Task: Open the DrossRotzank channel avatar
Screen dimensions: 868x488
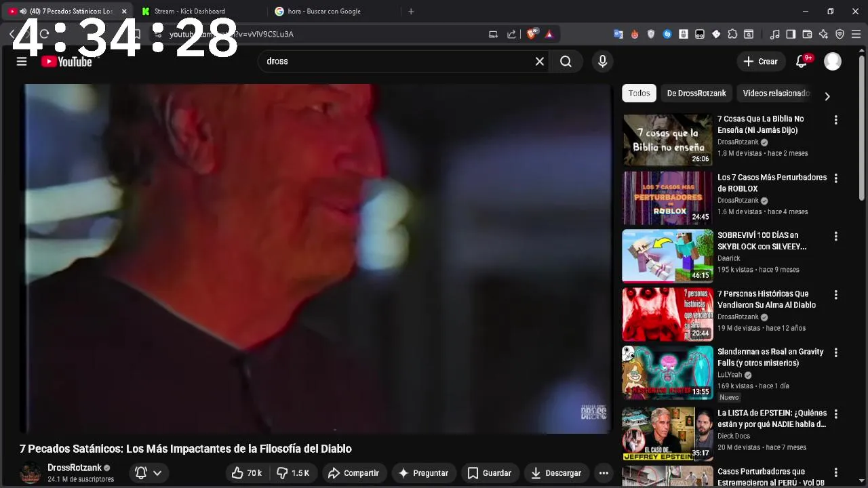Action: pyautogui.click(x=31, y=473)
